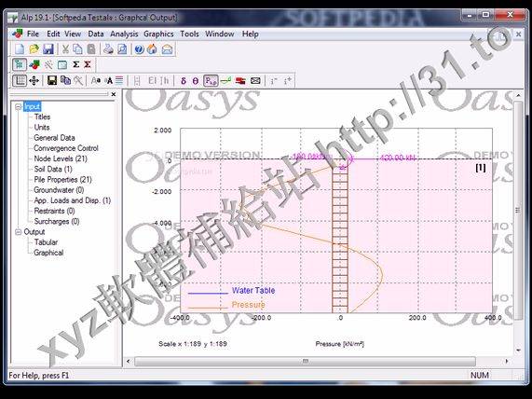Open Tabular output item
532x399 pixels.
pyautogui.click(x=46, y=242)
